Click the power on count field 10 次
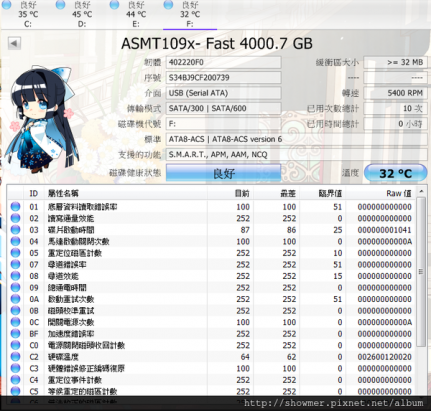 (x=395, y=108)
